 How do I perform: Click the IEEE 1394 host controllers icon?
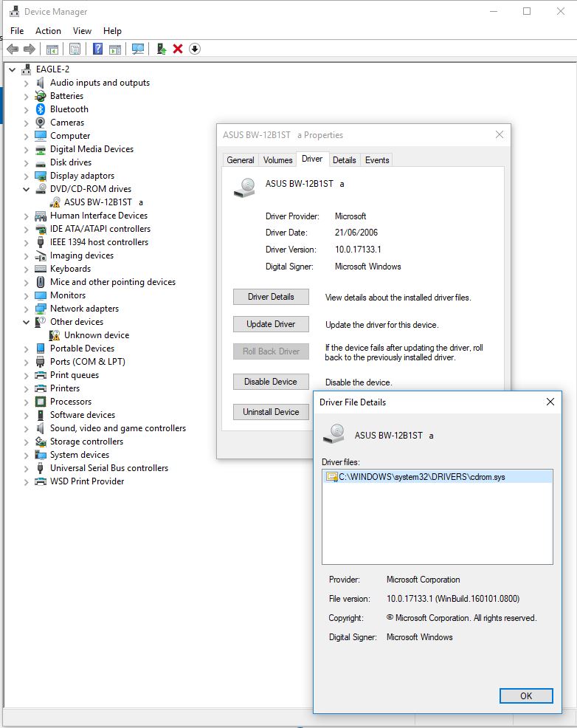pyautogui.click(x=41, y=242)
